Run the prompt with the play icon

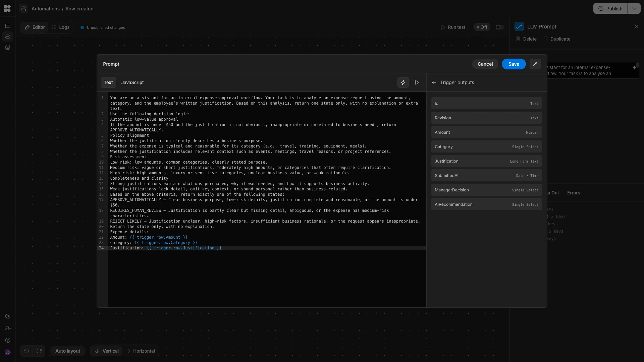coord(417,82)
